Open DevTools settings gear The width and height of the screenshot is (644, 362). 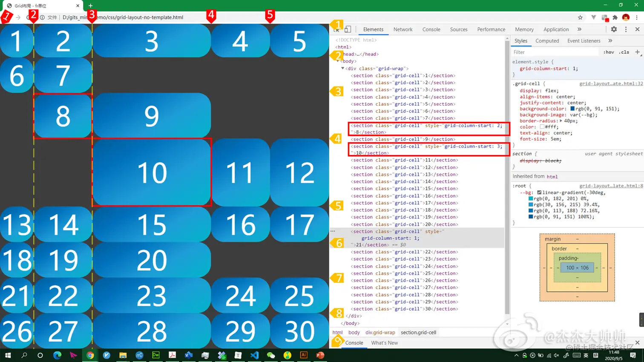click(614, 29)
